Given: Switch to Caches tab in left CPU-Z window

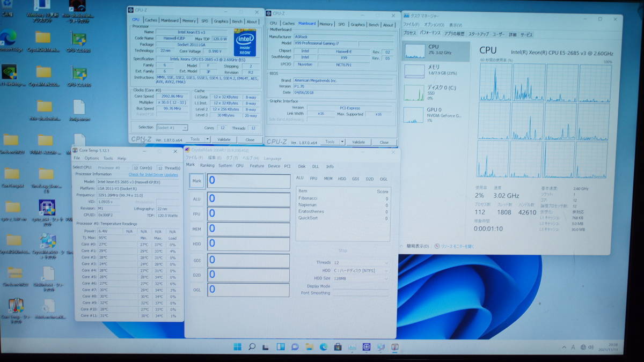Looking at the screenshot, I should [x=151, y=21].
